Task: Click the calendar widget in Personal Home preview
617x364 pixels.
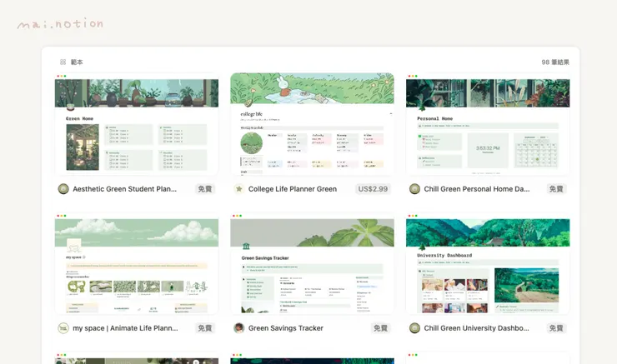Action: click(536, 150)
